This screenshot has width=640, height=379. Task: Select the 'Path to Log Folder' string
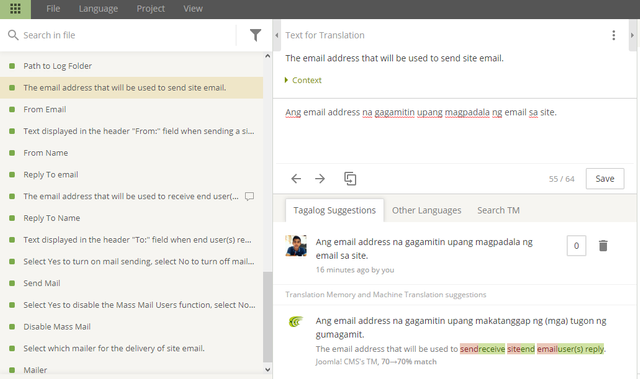(131, 66)
